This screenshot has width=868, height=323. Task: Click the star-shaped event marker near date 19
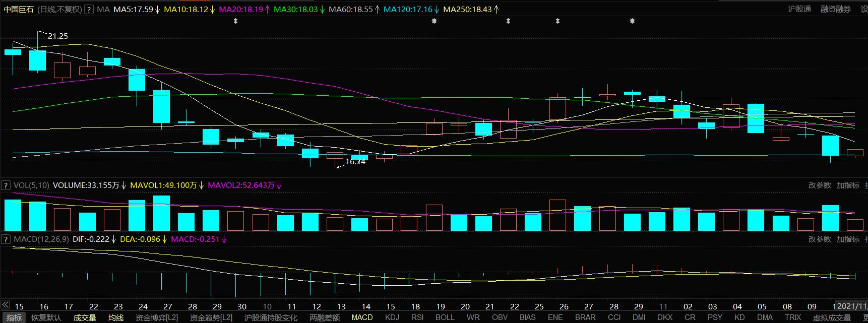point(434,21)
